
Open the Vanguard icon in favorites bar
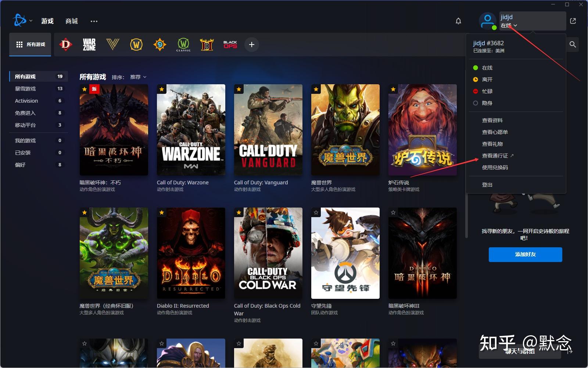tap(113, 45)
